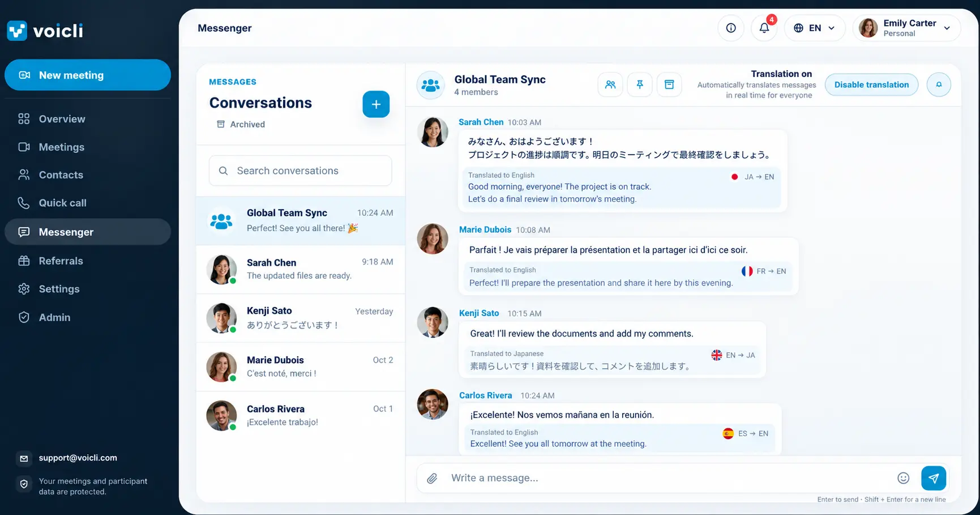
Task: Click Sarah Chen's avatar in chat
Action: coord(433,132)
